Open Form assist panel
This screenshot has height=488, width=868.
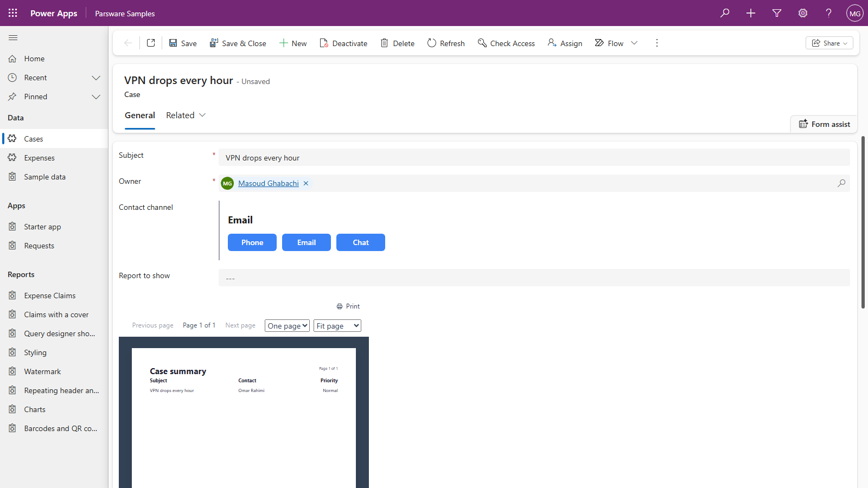[x=824, y=124]
